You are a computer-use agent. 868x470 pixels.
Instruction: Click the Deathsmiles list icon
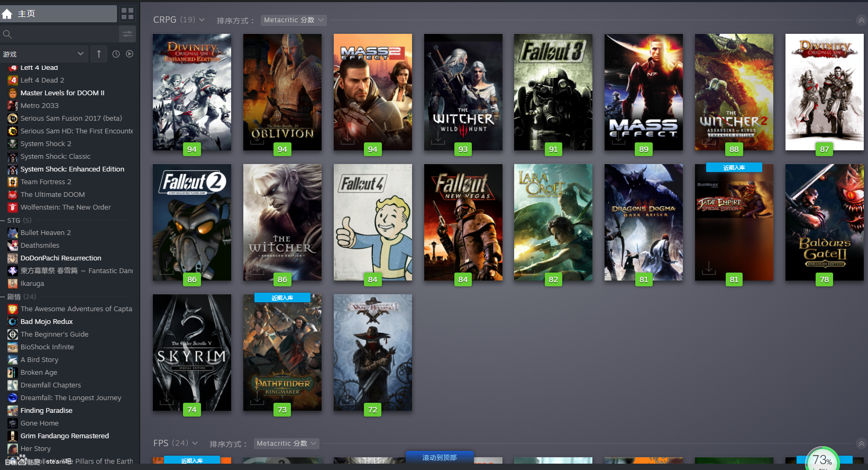(13, 245)
